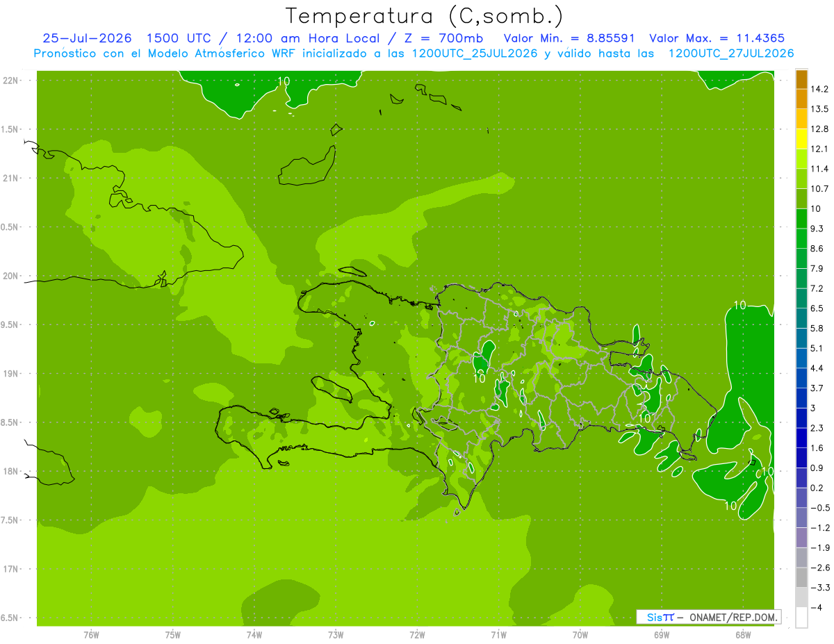This screenshot has height=644, width=834.
Task: Pick the white legend swatch below -4
Action: [801, 618]
